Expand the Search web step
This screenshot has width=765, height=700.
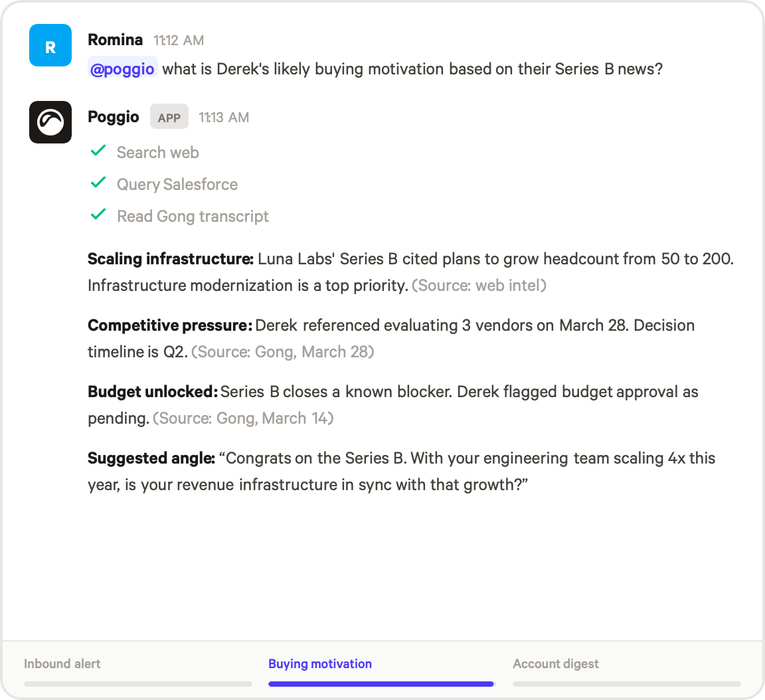(158, 153)
